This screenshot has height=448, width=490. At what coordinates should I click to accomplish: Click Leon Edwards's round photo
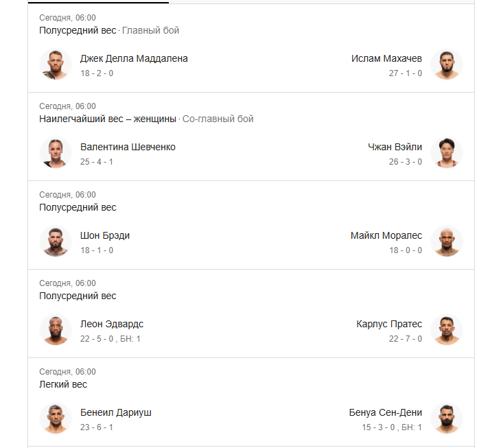click(56, 330)
